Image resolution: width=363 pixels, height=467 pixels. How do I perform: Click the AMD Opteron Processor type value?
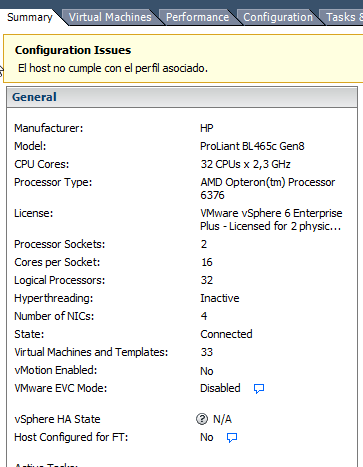[267, 188]
